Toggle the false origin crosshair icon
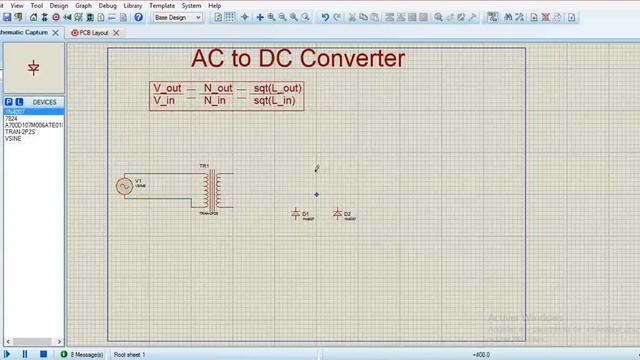640x360 pixels. [244, 17]
